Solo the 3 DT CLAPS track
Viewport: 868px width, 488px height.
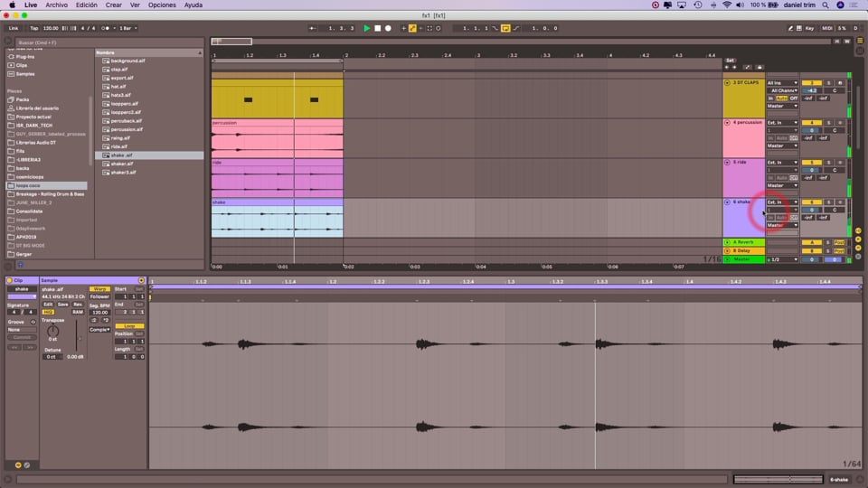tap(829, 83)
